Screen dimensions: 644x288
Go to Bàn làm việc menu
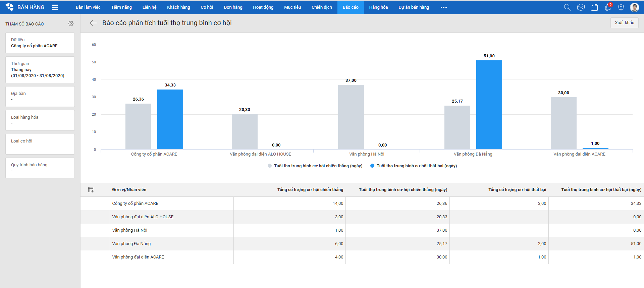(88, 7)
